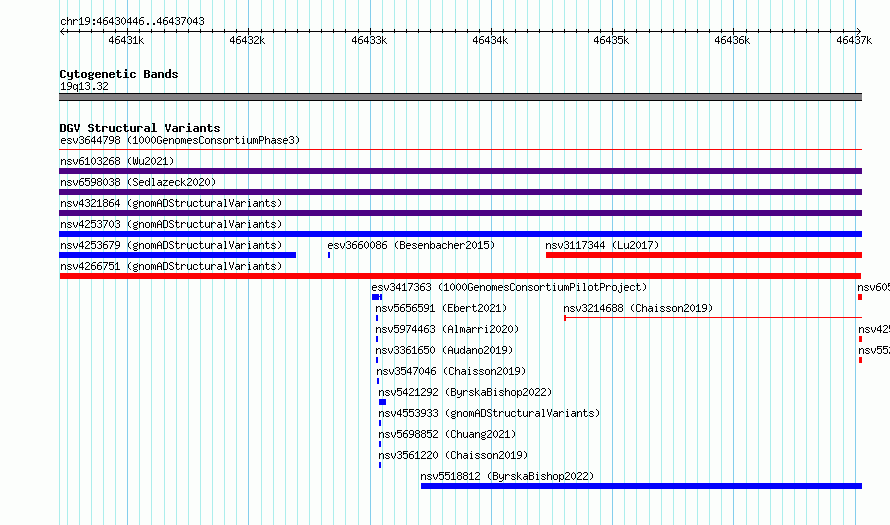Select the nsv6598038 (Sedlazeck2020) purple bar
Viewport: 890px width, 525px height.
click(x=460, y=192)
